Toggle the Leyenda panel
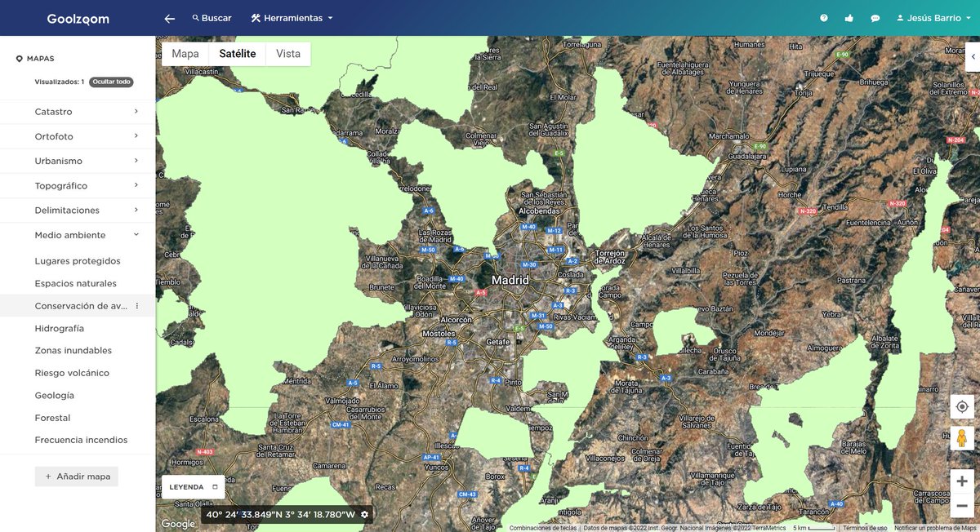This screenshot has width=980, height=532. [x=193, y=487]
